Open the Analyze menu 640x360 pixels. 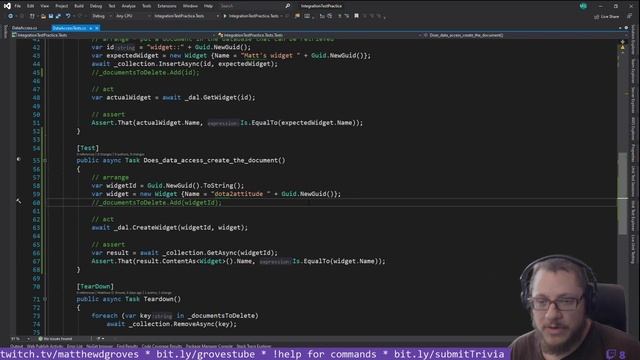pos(129,6)
